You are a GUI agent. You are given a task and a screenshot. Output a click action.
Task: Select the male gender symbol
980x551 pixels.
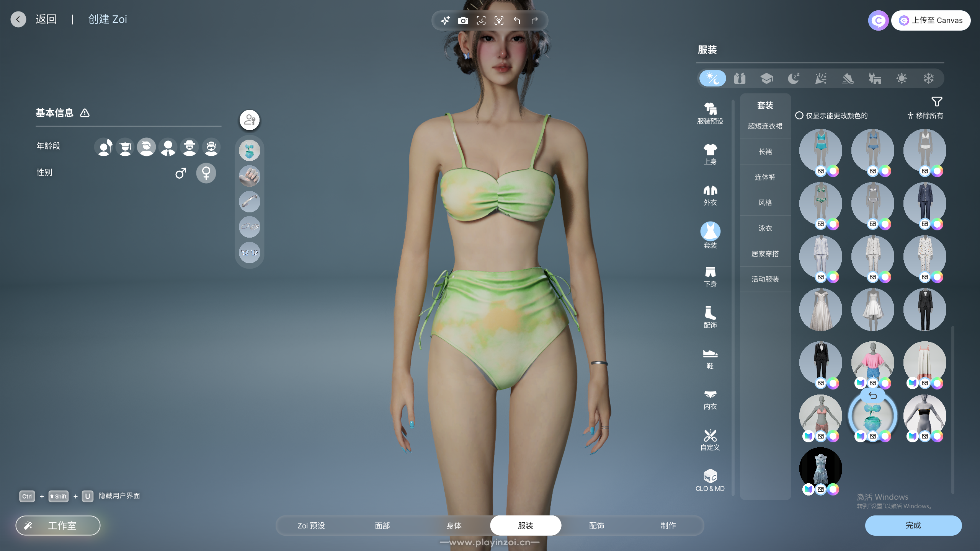coord(181,173)
